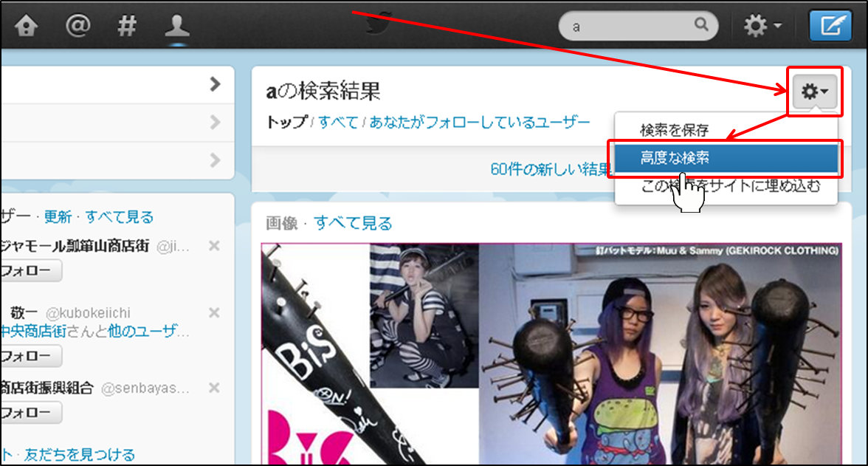Click フォロー button under @kubokeiichi

pos(30,355)
